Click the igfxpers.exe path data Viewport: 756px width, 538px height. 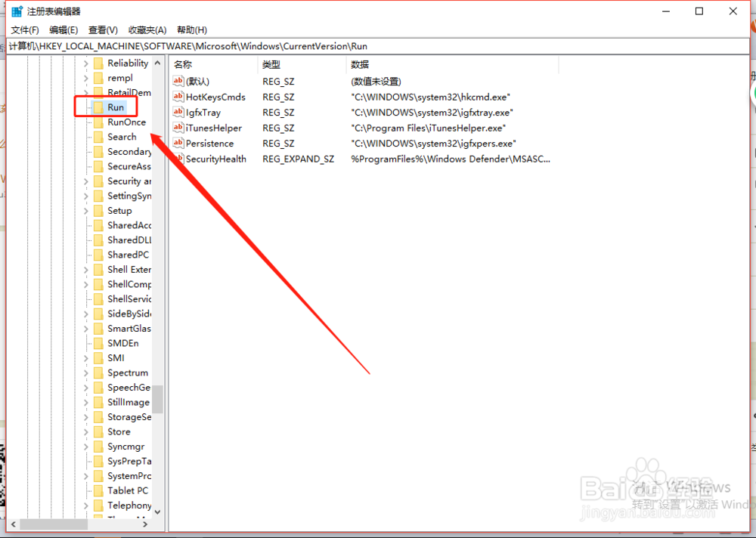click(433, 143)
